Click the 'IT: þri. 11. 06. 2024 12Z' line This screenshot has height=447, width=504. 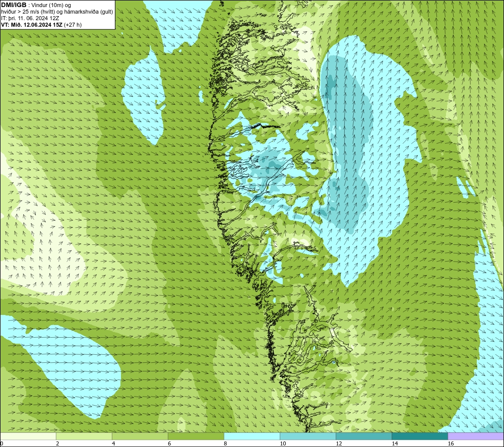coord(30,18)
